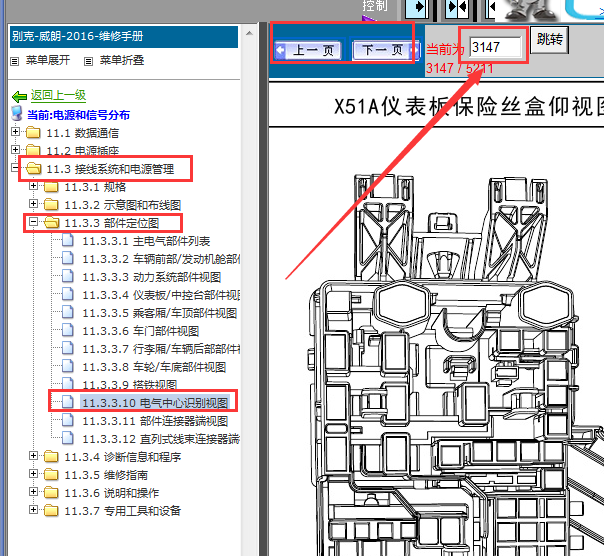Click 当前:电源和信号分布 heading text

(78, 115)
